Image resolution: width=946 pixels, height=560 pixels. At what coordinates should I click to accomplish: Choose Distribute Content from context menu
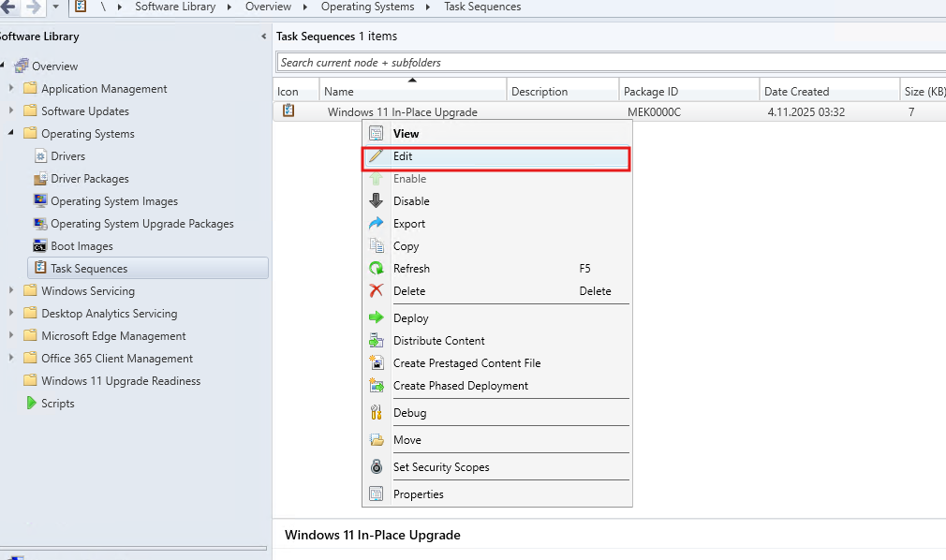click(438, 341)
